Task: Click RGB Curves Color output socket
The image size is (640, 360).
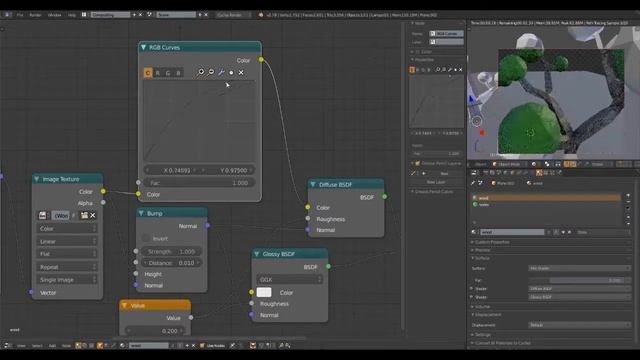Action: (x=261, y=60)
